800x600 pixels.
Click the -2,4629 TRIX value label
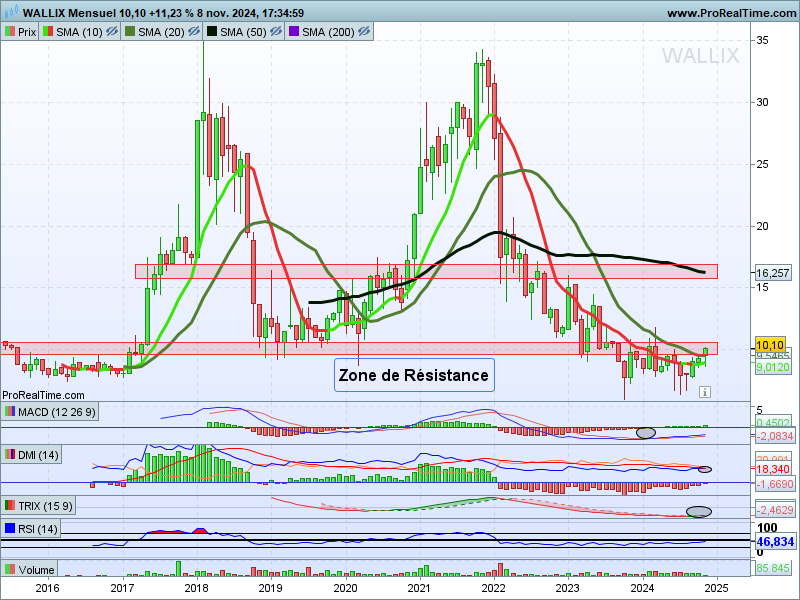click(x=774, y=510)
